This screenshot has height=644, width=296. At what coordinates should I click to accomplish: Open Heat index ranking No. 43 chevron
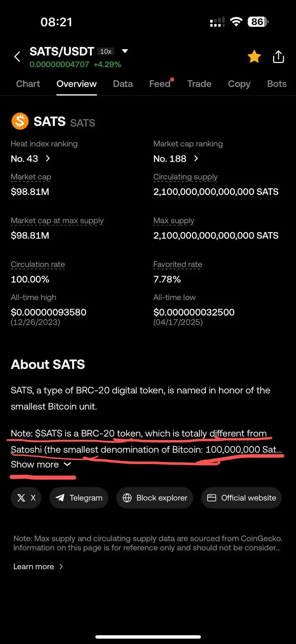(x=48, y=158)
